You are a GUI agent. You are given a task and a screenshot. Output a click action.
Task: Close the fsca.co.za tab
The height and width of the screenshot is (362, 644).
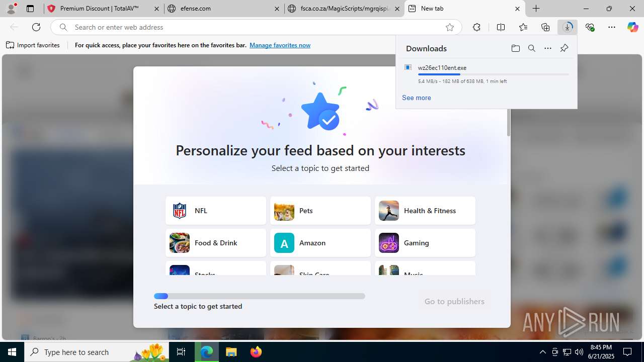pos(397,9)
